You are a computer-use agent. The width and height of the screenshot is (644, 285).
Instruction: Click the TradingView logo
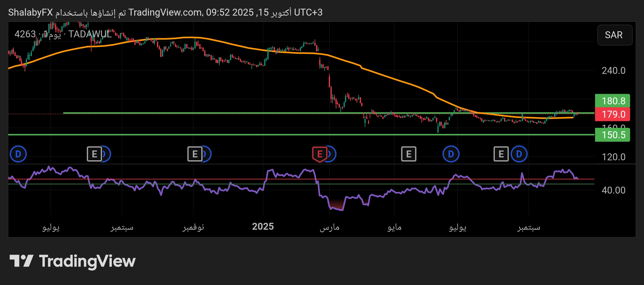[x=72, y=261]
